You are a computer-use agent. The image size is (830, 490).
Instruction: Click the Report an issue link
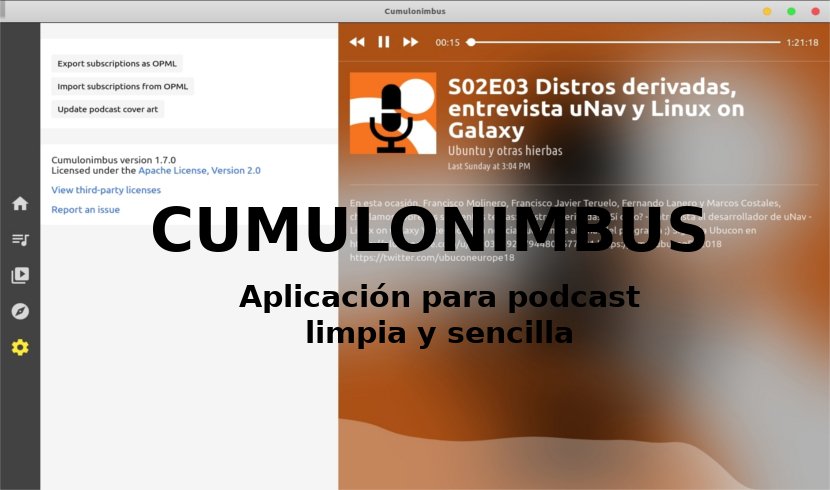click(x=85, y=210)
